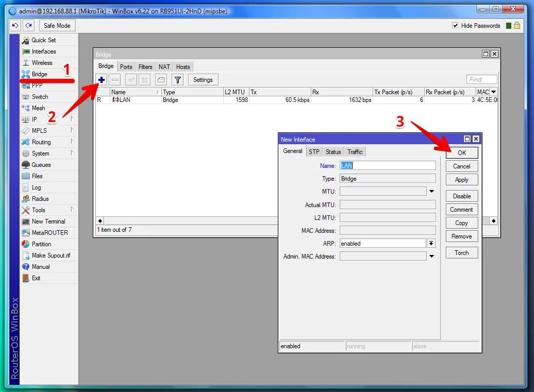Open New Terminal
This screenshot has width=534, height=392.
pos(48,221)
